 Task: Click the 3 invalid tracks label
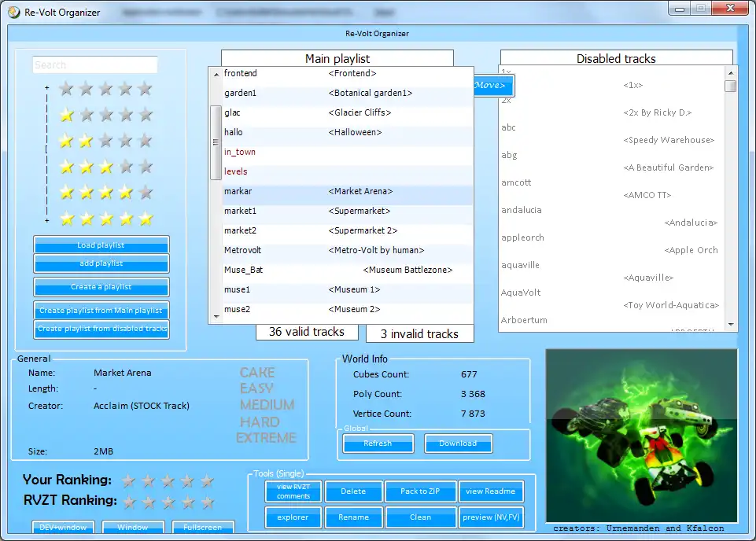coord(419,334)
